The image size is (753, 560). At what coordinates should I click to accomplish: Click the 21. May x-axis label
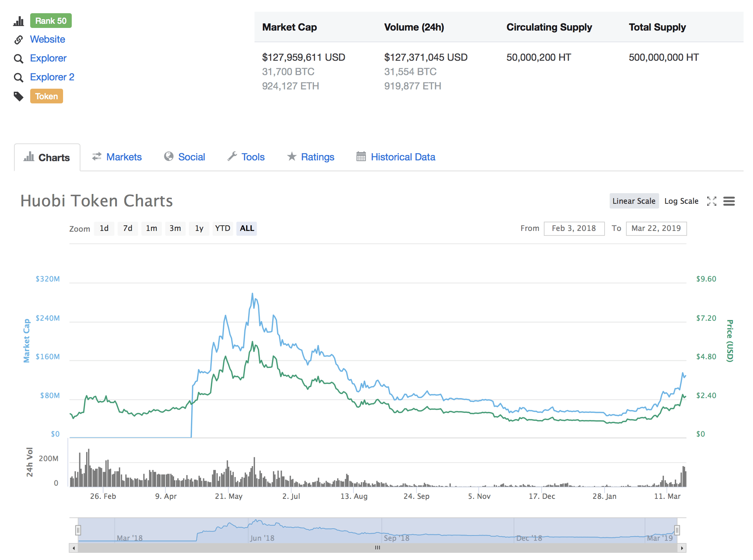tap(229, 496)
